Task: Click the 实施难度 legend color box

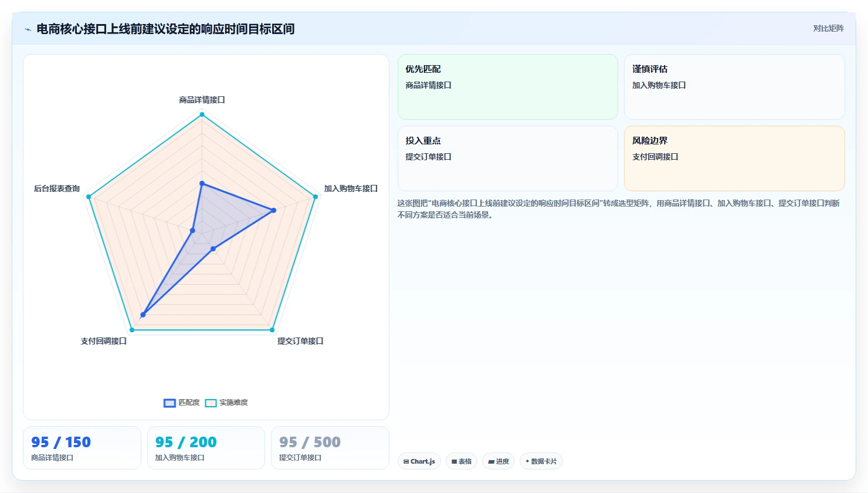Action: [211, 403]
